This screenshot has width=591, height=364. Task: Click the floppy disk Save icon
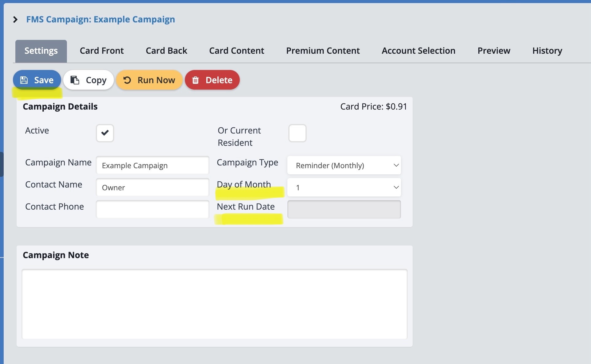pyautogui.click(x=24, y=80)
